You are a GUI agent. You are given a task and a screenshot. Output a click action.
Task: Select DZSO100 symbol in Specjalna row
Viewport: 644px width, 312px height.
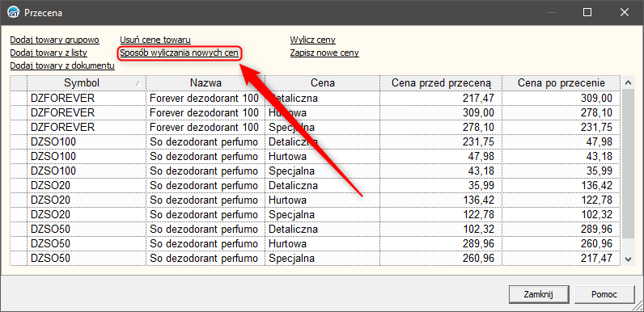(53, 171)
